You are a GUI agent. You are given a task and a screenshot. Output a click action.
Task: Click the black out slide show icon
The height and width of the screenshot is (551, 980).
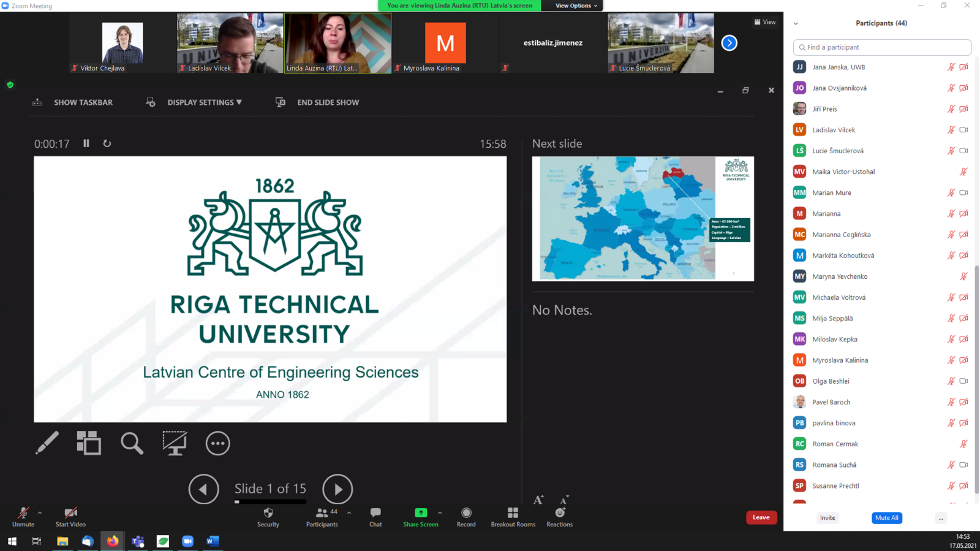coord(175,443)
